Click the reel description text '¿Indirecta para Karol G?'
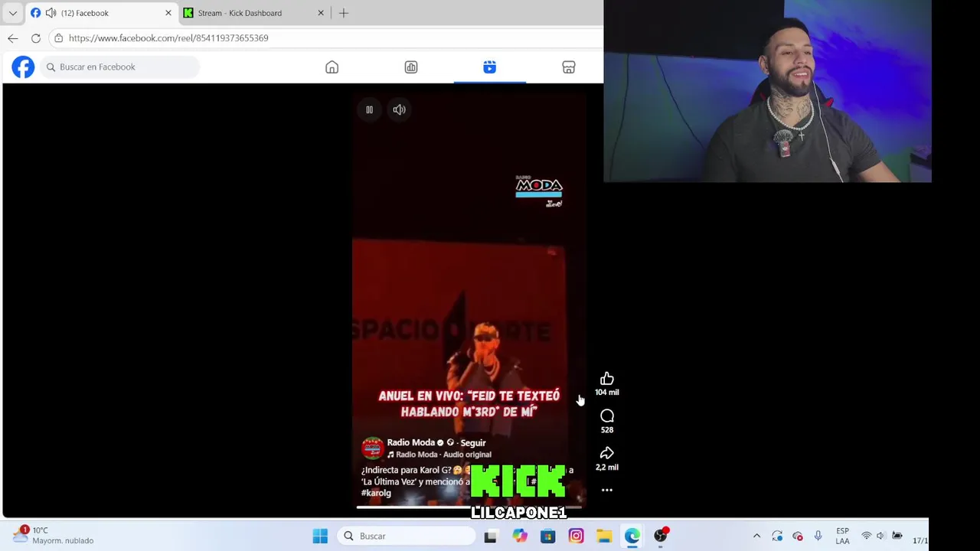This screenshot has width=980, height=551. 406,470
